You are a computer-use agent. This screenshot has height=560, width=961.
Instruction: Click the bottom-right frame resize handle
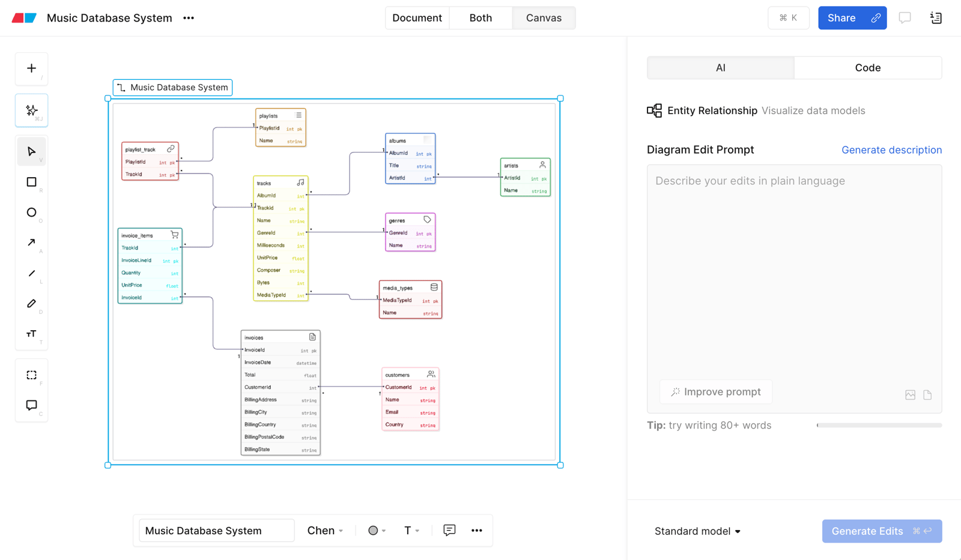[x=560, y=465]
